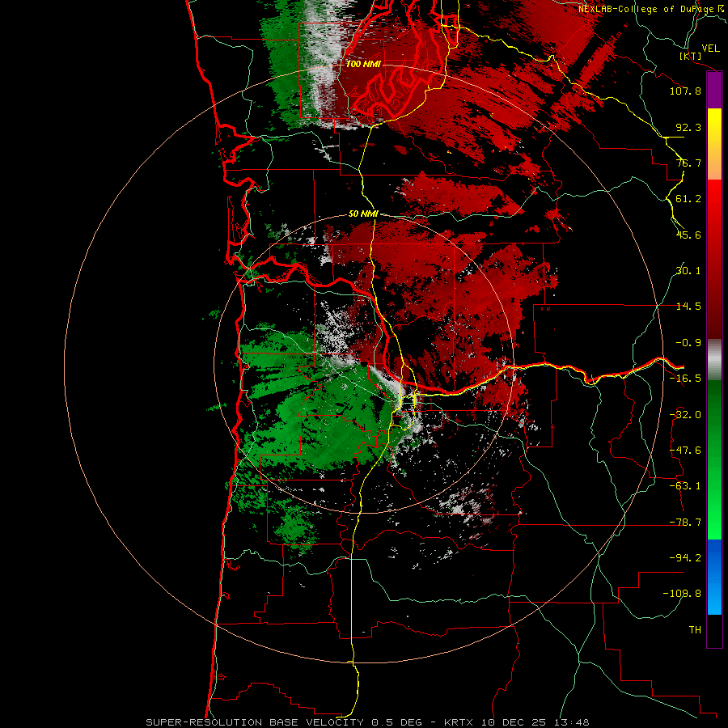This screenshot has height=728, width=728.
Task: Click the 50 NMI range ring label
Action: coord(363,214)
